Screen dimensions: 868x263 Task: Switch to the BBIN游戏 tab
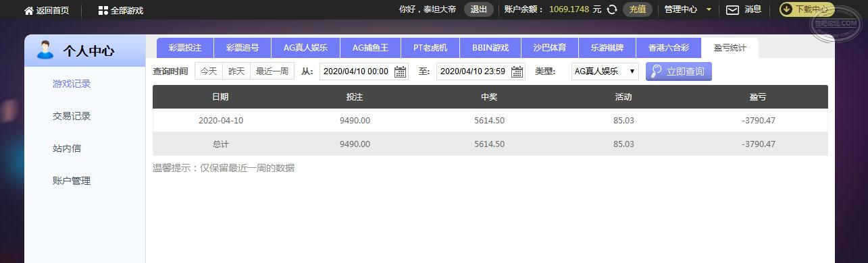coord(490,48)
